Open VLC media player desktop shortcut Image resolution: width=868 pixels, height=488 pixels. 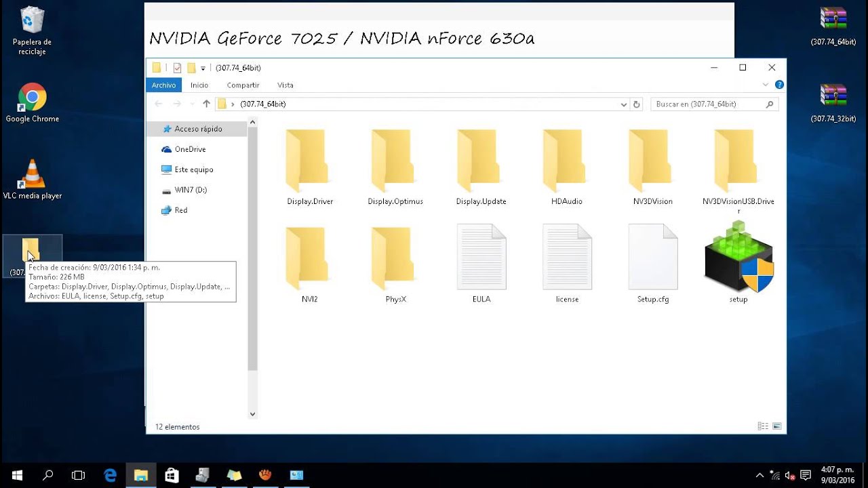(x=32, y=180)
